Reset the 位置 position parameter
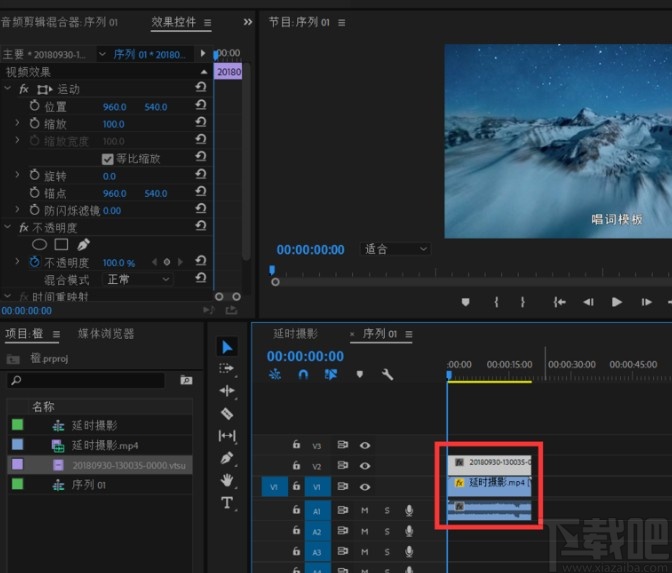672x573 pixels. (201, 105)
